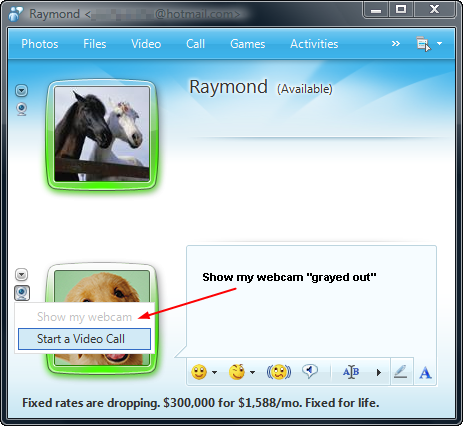Screen dimensions: 463x426
Task: Open the winks dropdown arrow
Action: [x=252, y=372]
